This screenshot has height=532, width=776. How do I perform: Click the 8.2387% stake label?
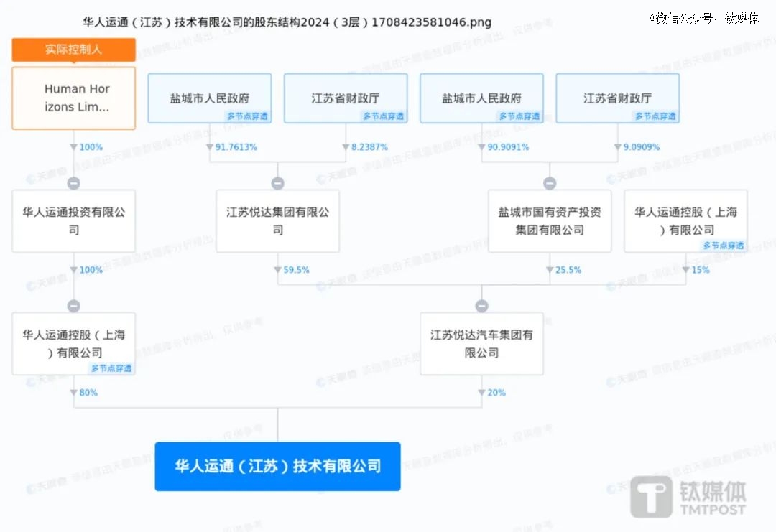[x=370, y=147]
